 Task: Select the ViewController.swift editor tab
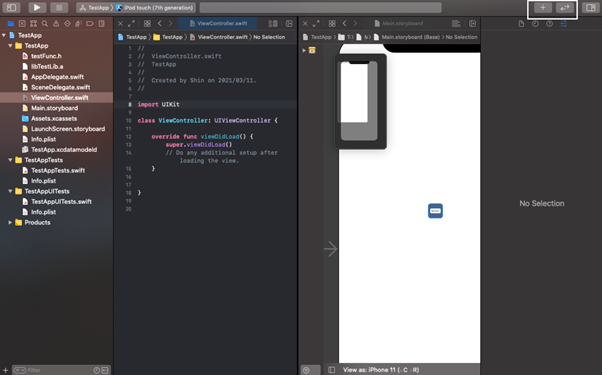coord(218,23)
